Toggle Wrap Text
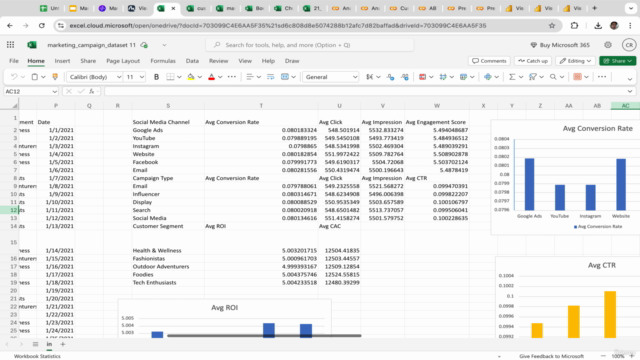The height and width of the screenshot is (360, 640). (x=270, y=77)
